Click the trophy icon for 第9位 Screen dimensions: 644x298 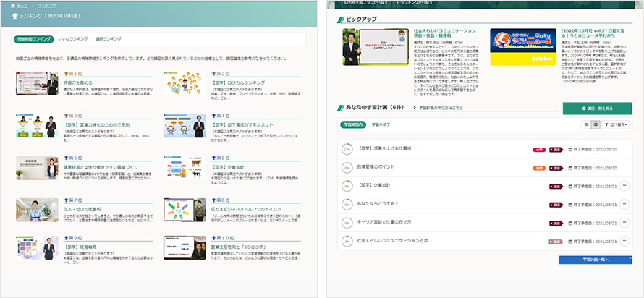(x=66, y=238)
